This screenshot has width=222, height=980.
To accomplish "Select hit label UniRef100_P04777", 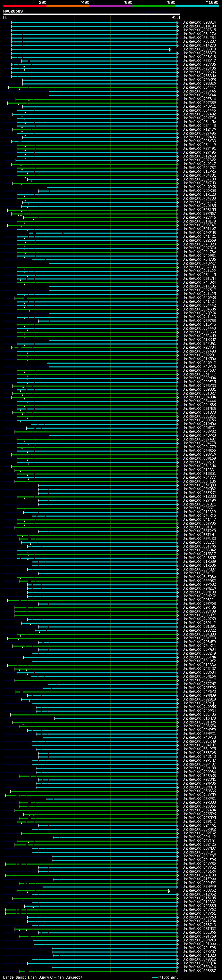I will 199,477.
